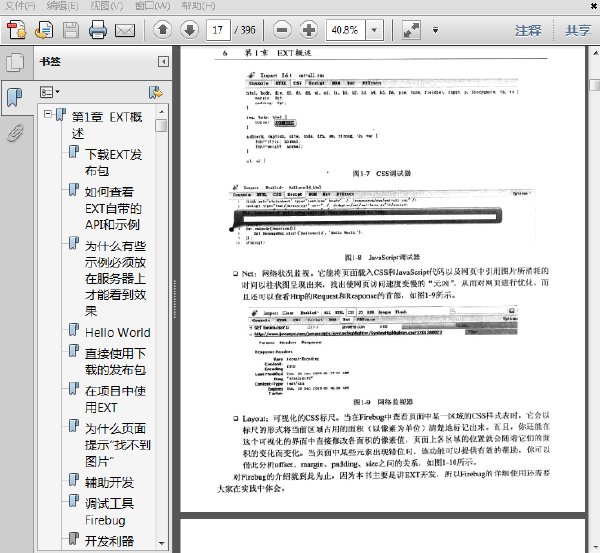
Task: Zoom out with the minus button
Action: [282, 30]
